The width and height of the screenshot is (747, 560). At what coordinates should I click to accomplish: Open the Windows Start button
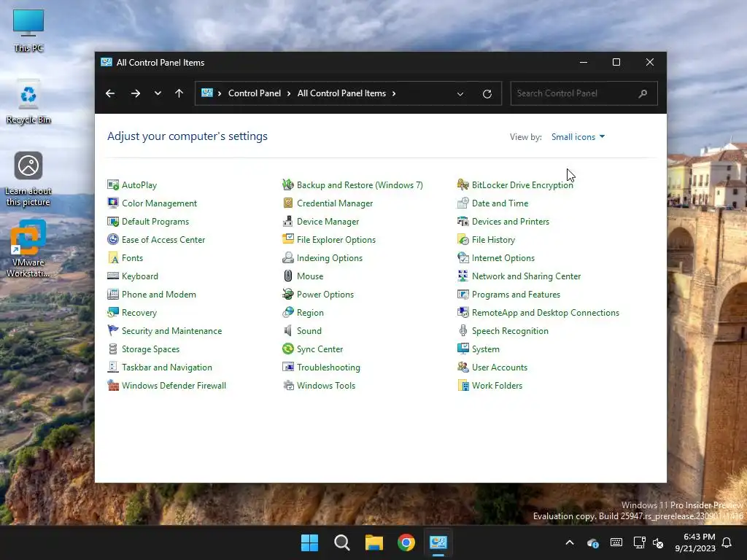309,542
